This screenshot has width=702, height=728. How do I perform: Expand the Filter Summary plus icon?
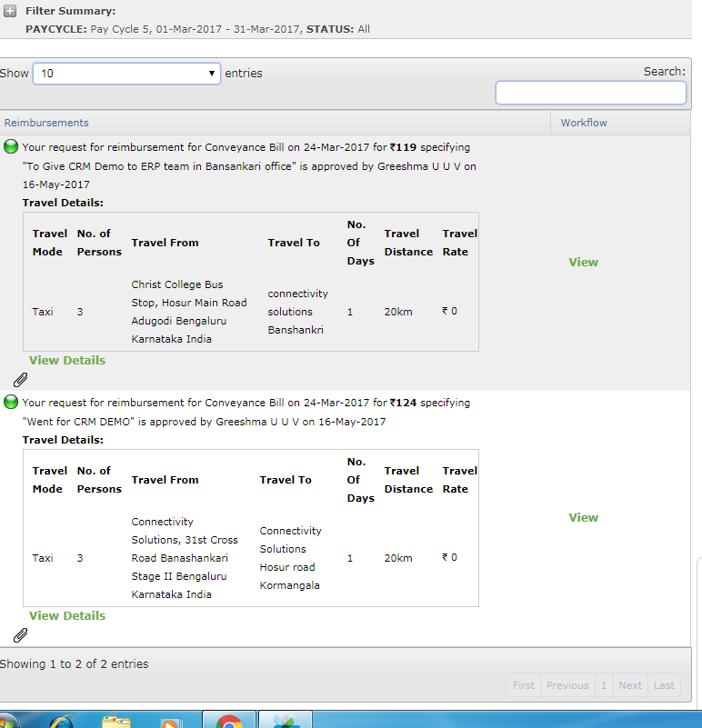pyautogui.click(x=10, y=12)
